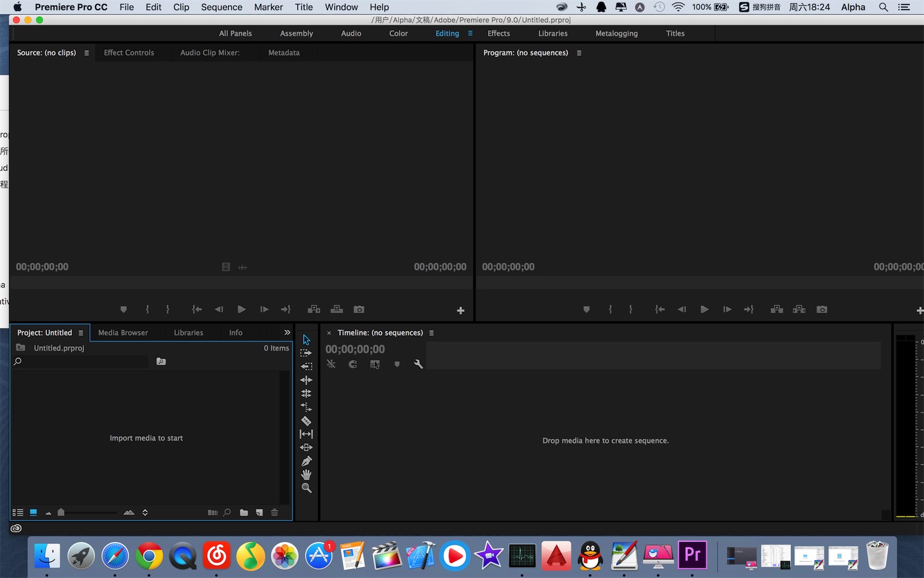This screenshot has width=924, height=578.
Task: Select the Slide tool
Action: (x=306, y=448)
